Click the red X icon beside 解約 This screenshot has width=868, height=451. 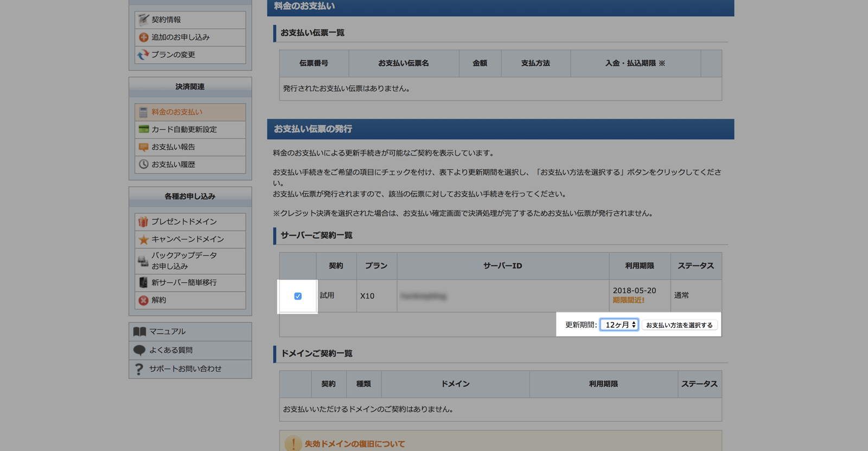coord(143,300)
